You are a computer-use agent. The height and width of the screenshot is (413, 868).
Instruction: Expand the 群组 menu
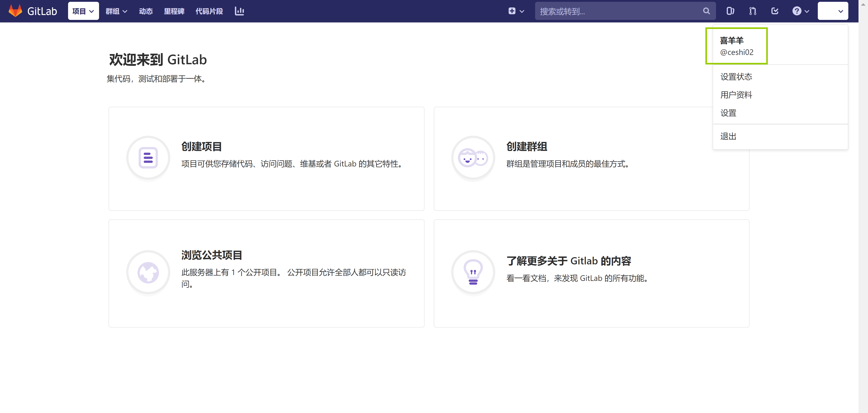[x=116, y=11]
